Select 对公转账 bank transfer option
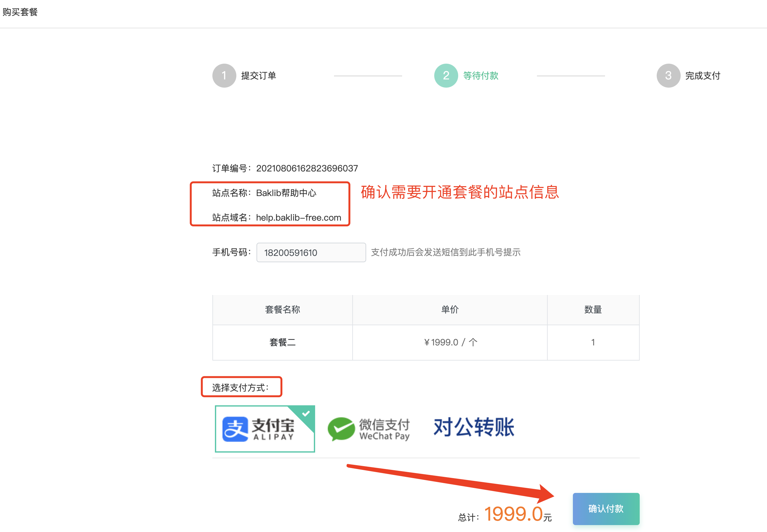This screenshot has height=532, width=767. click(474, 427)
